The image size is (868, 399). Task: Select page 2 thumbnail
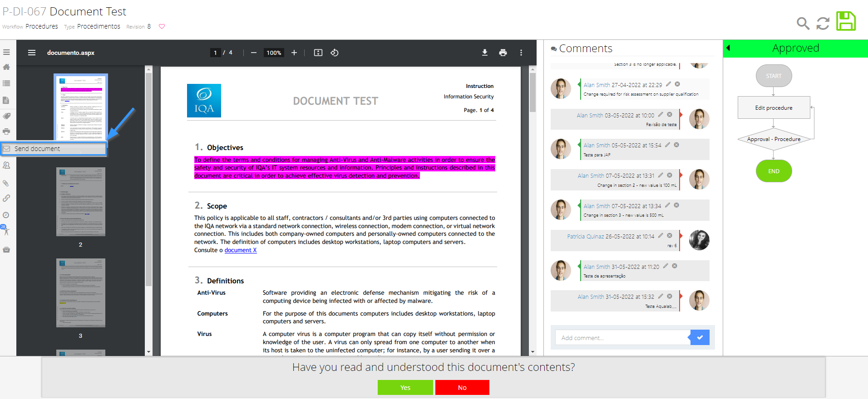[81, 202]
